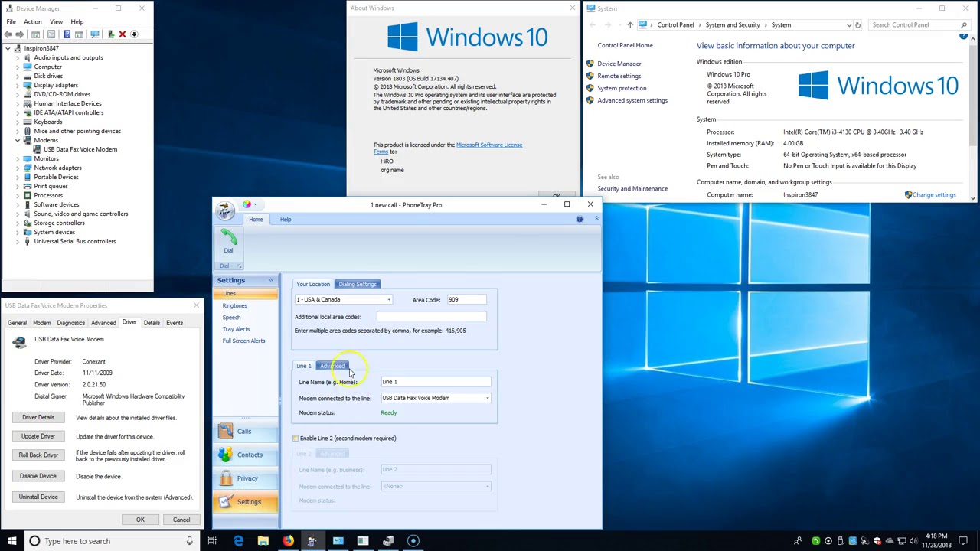Enable Line 2 second modem checkbox
This screenshot has height=551, width=980.
pos(296,439)
